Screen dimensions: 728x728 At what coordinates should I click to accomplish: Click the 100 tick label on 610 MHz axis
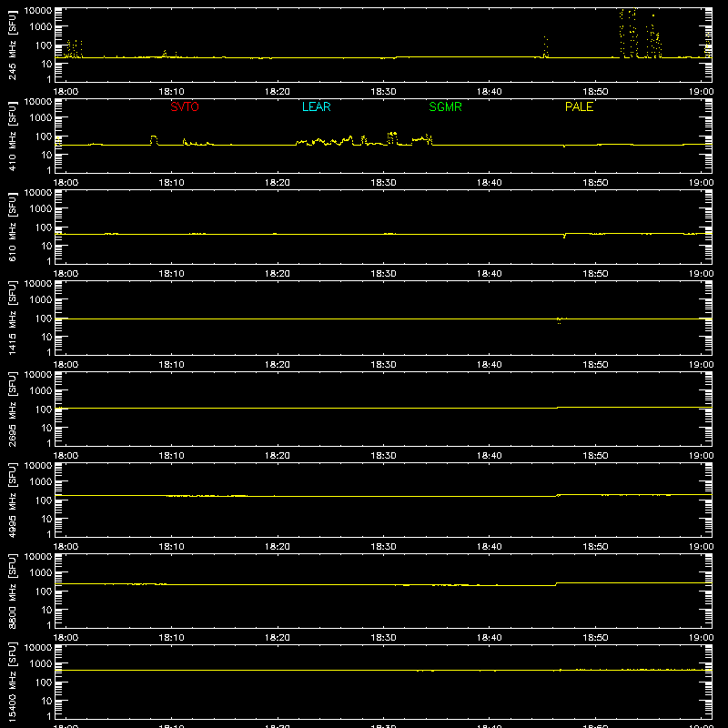tap(44, 227)
